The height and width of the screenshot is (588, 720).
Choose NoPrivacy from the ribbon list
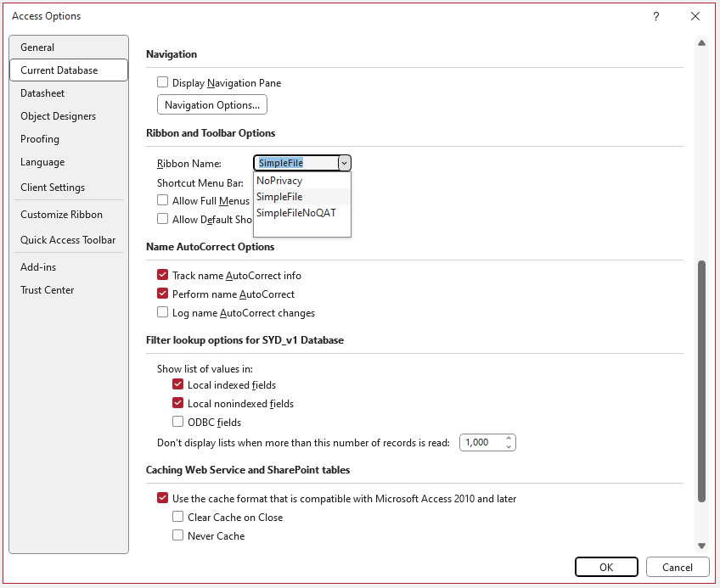click(301, 181)
